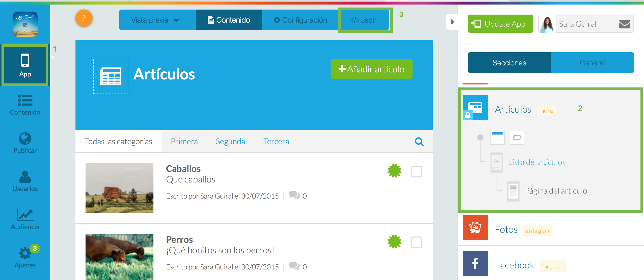Select the Perros article checkbox

tap(416, 243)
